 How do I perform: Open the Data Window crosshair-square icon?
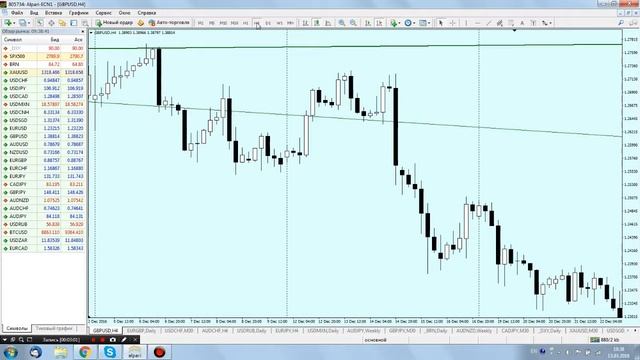[x=51, y=23]
